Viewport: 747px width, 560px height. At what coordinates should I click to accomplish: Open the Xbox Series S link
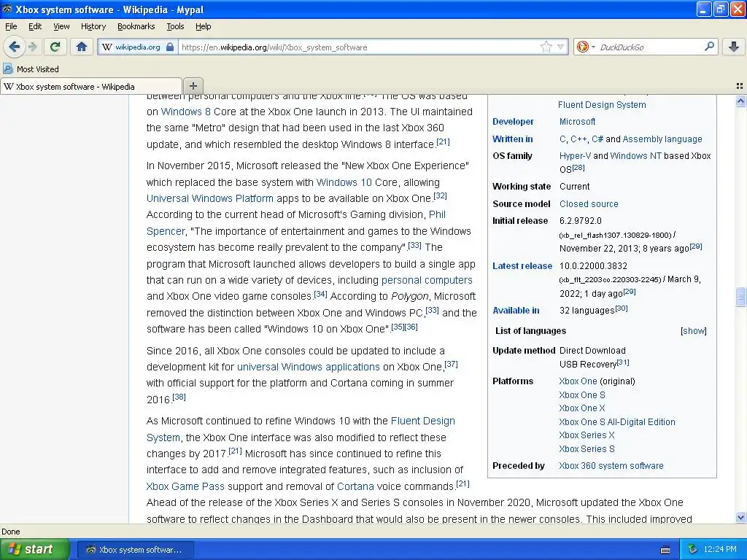[587, 449]
